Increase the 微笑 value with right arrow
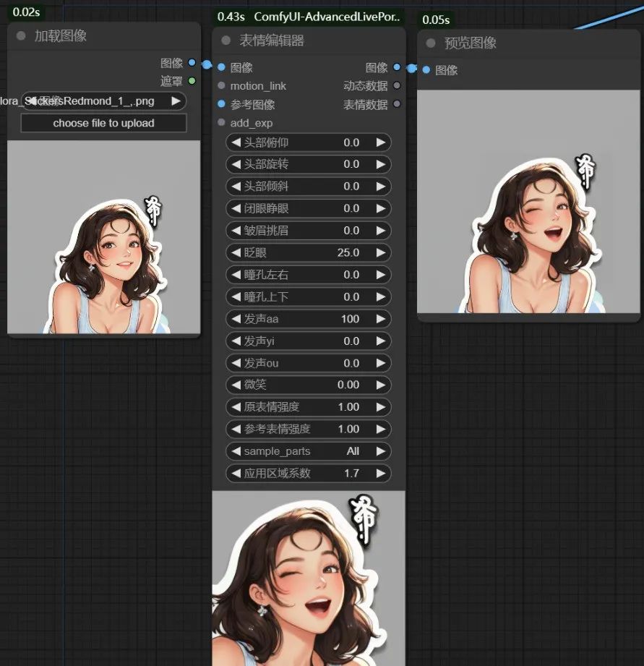 click(381, 385)
